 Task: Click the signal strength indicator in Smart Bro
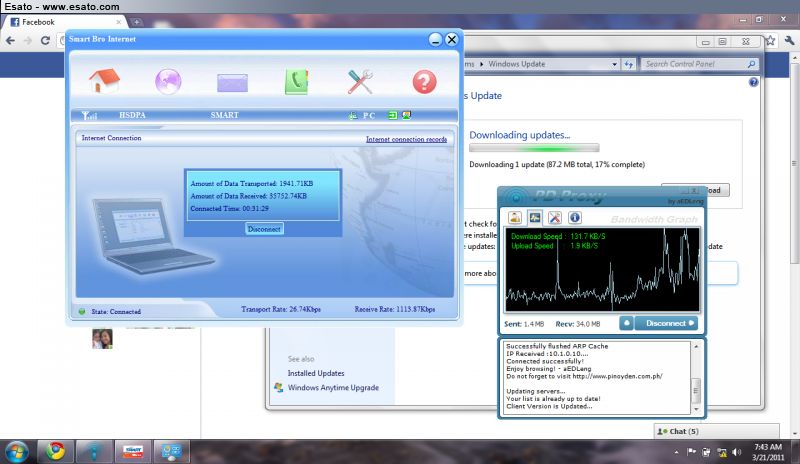tap(89, 115)
